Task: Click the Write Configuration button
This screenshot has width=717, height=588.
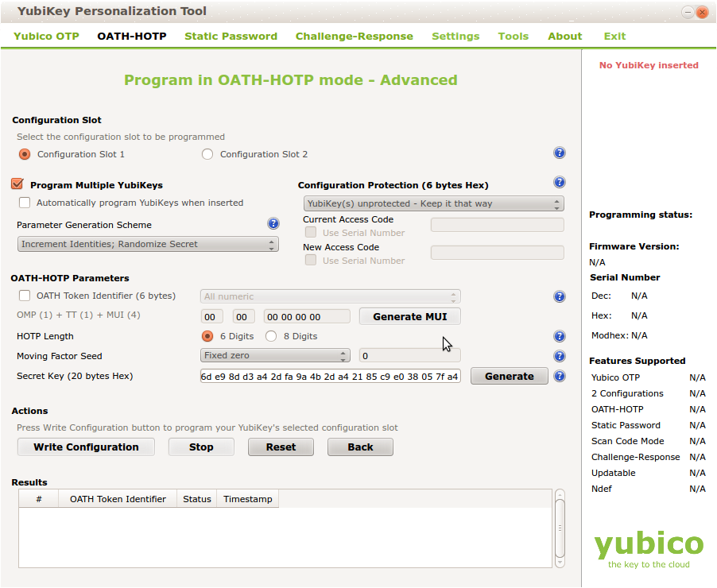Action: click(x=86, y=447)
